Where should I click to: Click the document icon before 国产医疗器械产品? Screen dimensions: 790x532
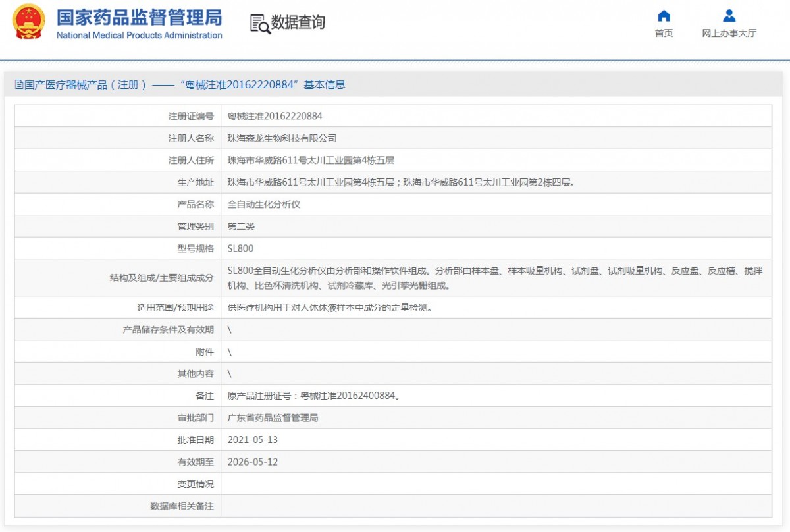coord(19,85)
